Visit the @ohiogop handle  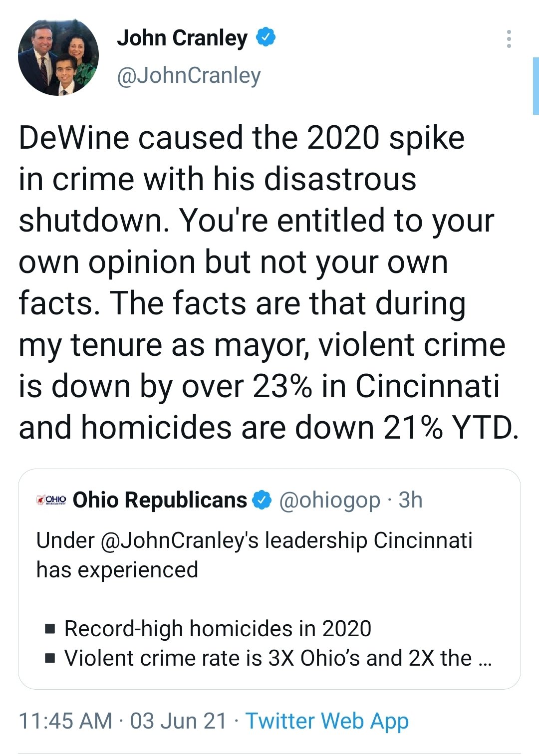pos(329,501)
